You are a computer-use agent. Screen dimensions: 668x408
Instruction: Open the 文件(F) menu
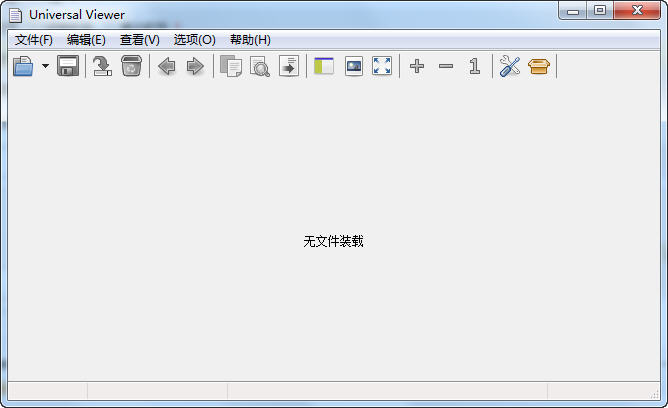pyautogui.click(x=34, y=40)
